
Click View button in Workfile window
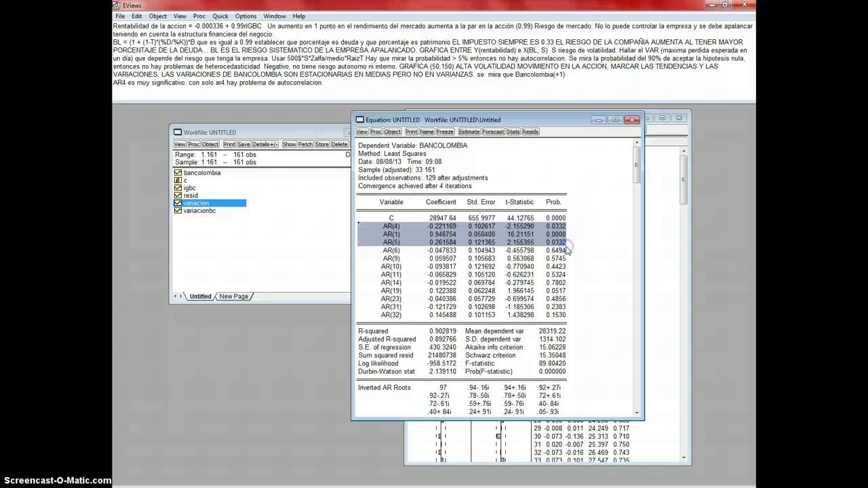coord(180,144)
